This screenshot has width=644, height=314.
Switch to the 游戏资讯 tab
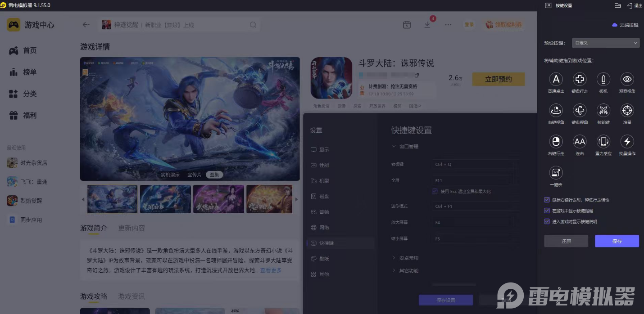[132, 296]
